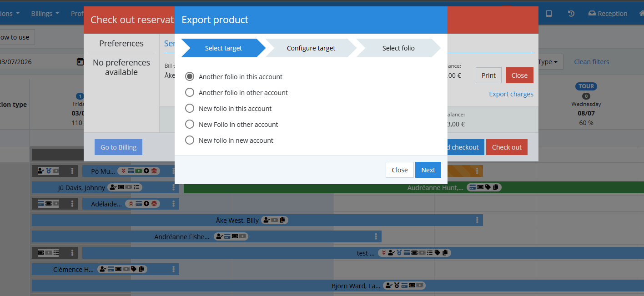The image size is (644, 296).
Task: Click credit card icon on Audréanne Hunt reservation
Action: pos(473,187)
